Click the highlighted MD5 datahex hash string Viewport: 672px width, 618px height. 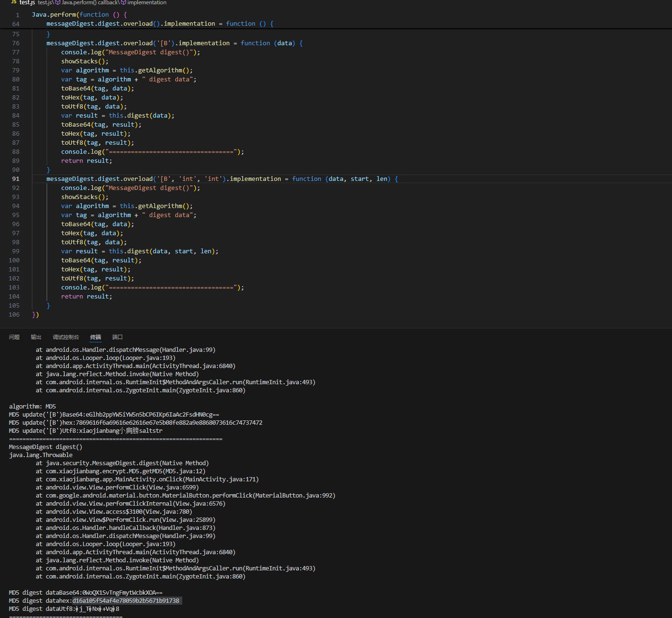[x=126, y=601]
